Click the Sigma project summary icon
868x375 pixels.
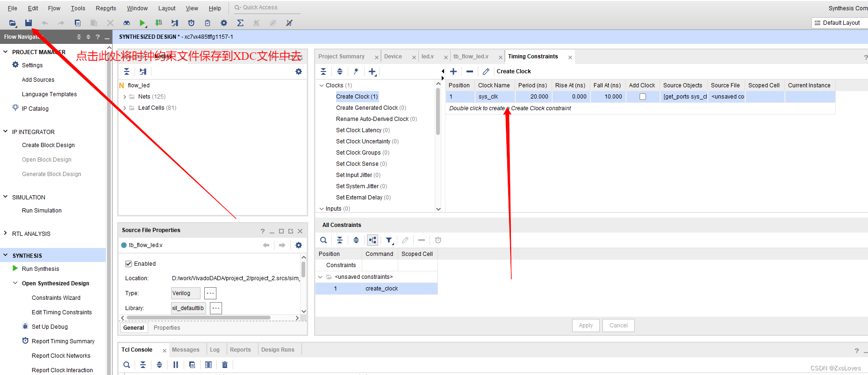240,23
